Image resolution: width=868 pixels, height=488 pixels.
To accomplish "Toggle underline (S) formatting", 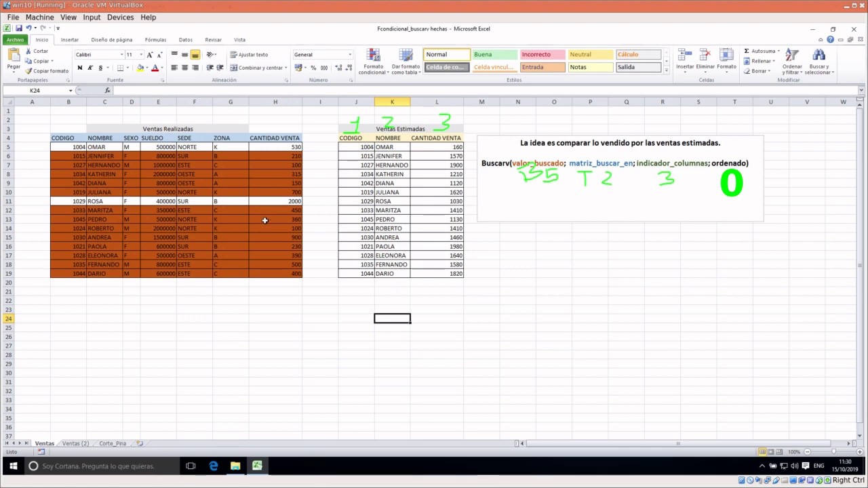I will tap(100, 68).
